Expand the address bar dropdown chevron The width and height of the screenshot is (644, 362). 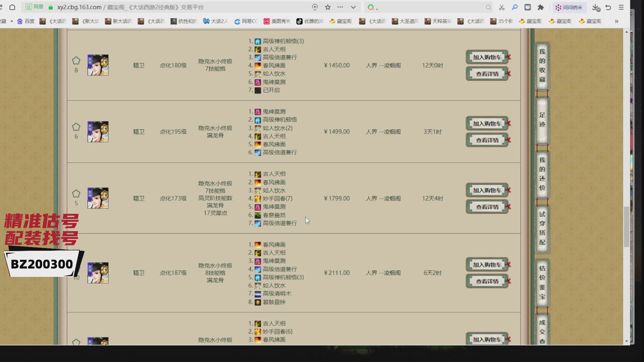(353, 7)
